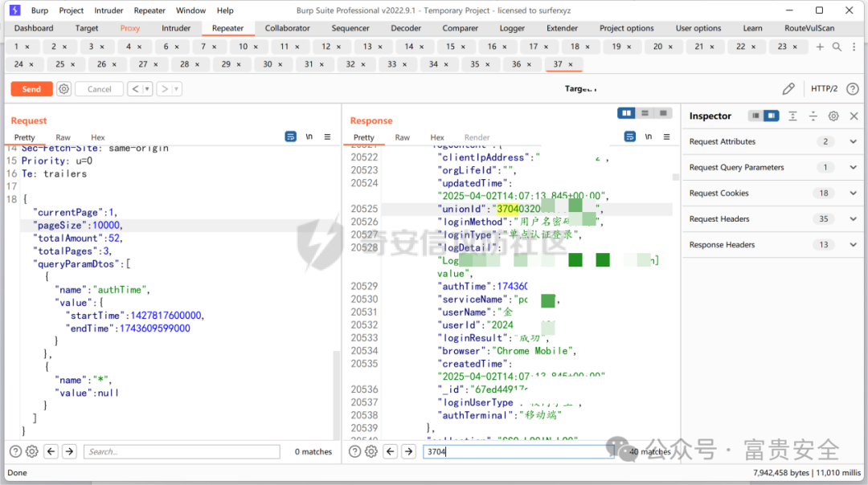Close Repeater tab 37
The height and width of the screenshot is (485, 868).
pyautogui.click(x=571, y=65)
